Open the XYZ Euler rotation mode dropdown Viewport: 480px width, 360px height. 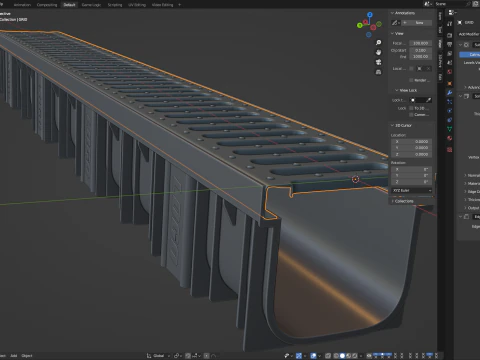pyautogui.click(x=412, y=190)
